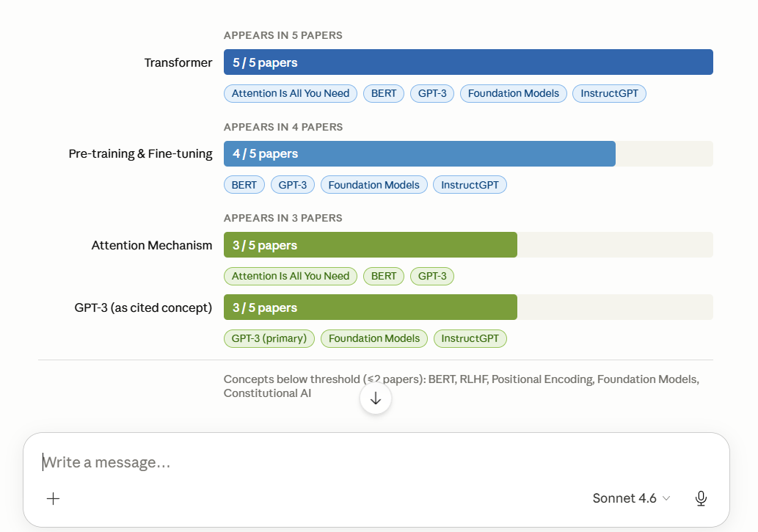This screenshot has width=758, height=532.
Task: Click the Pre-training & Fine-tuning row label
Action: tap(141, 154)
